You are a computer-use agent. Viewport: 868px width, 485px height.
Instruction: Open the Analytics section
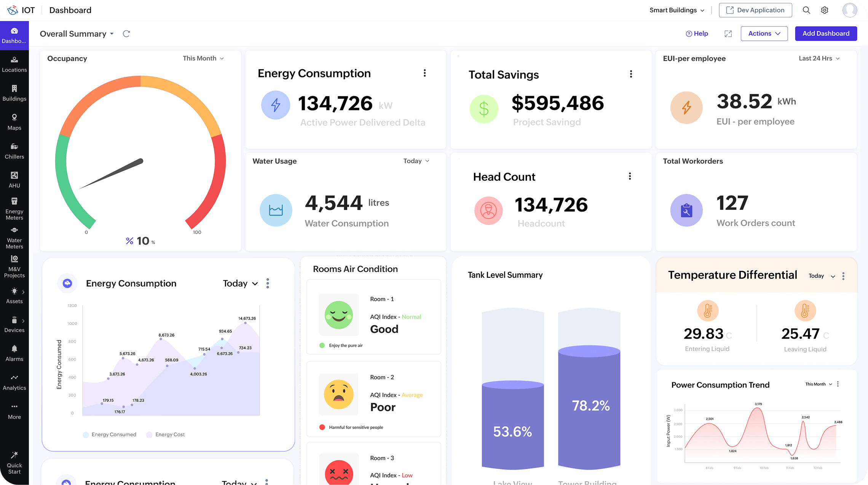(x=14, y=382)
